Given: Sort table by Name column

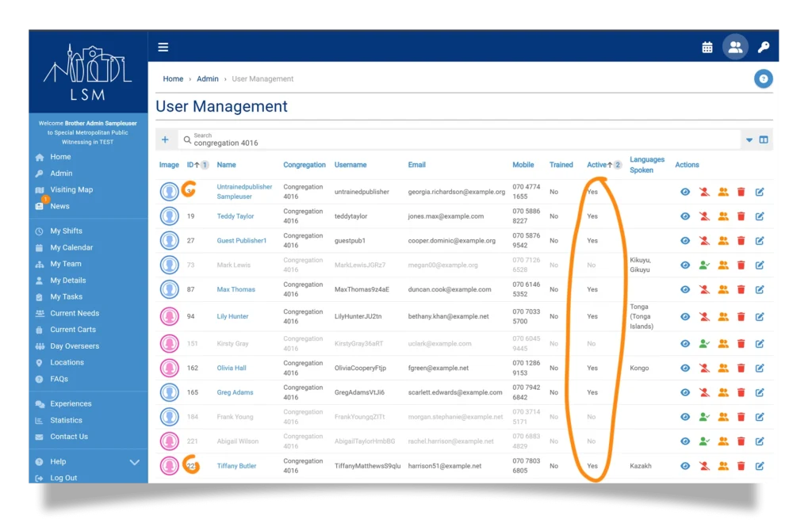Looking at the screenshot, I should coord(226,165).
